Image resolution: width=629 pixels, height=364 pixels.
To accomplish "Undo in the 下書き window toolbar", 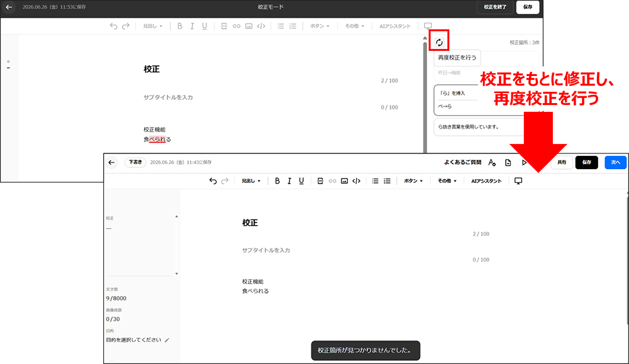I will coord(213,181).
